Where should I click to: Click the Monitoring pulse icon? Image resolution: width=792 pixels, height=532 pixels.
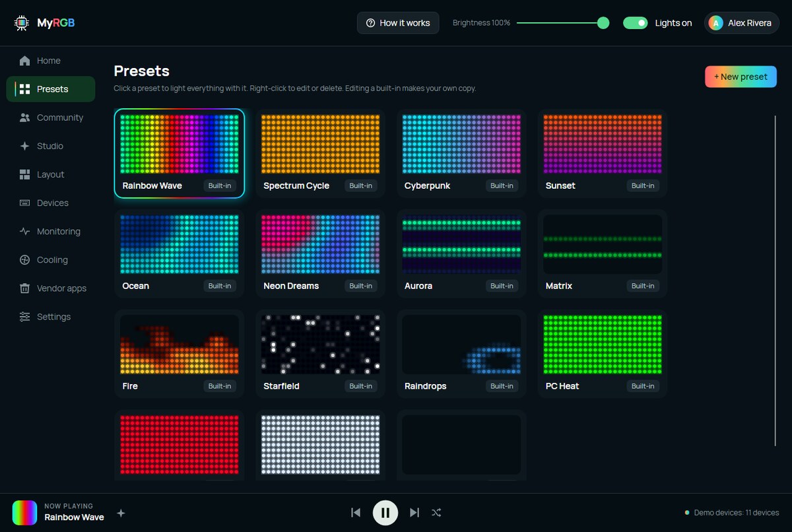25,231
